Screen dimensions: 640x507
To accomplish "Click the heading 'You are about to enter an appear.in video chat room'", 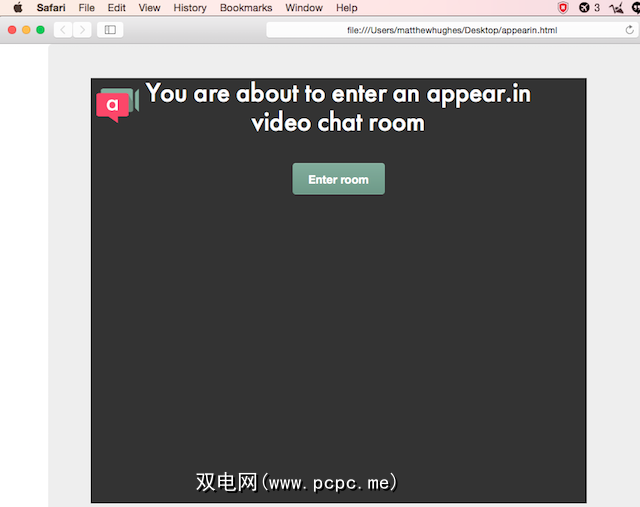I will pyautogui.click(x=338, y=108).
